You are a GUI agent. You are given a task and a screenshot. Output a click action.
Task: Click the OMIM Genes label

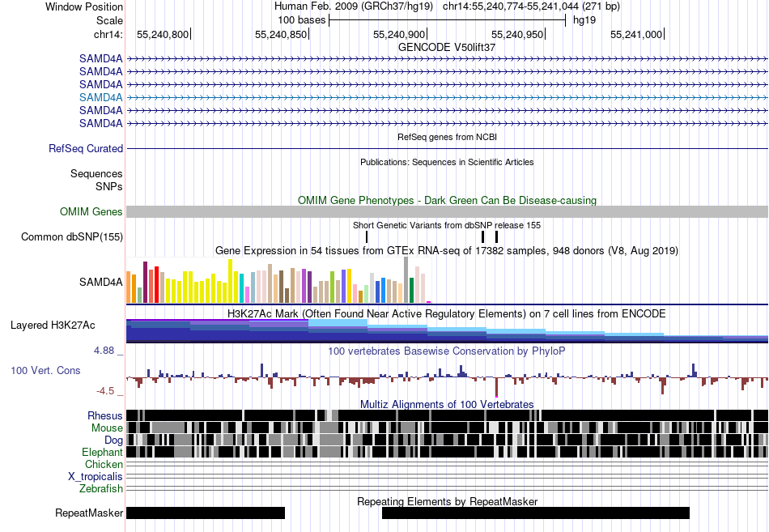(x=91, y=211)
